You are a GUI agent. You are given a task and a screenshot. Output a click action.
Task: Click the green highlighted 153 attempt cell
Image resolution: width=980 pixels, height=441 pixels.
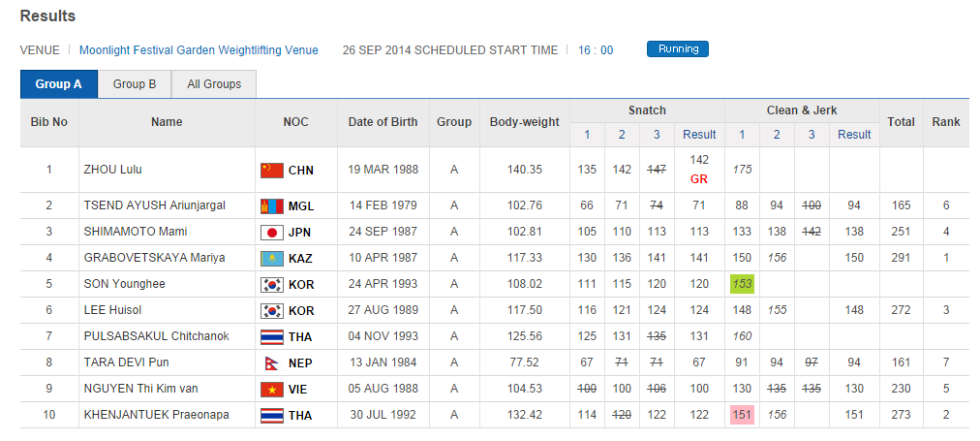[x=742, y=285]
